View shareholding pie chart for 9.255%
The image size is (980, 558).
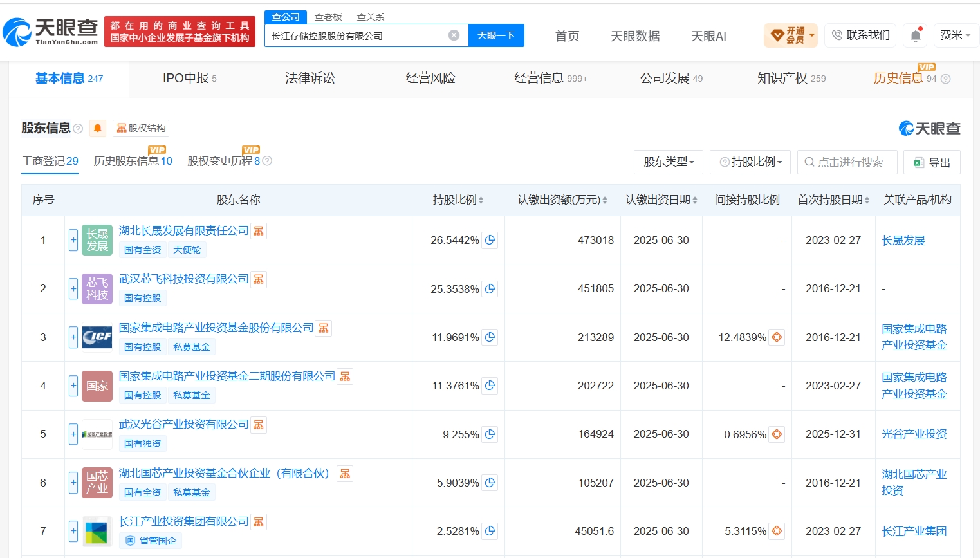(x=490, y=434)
